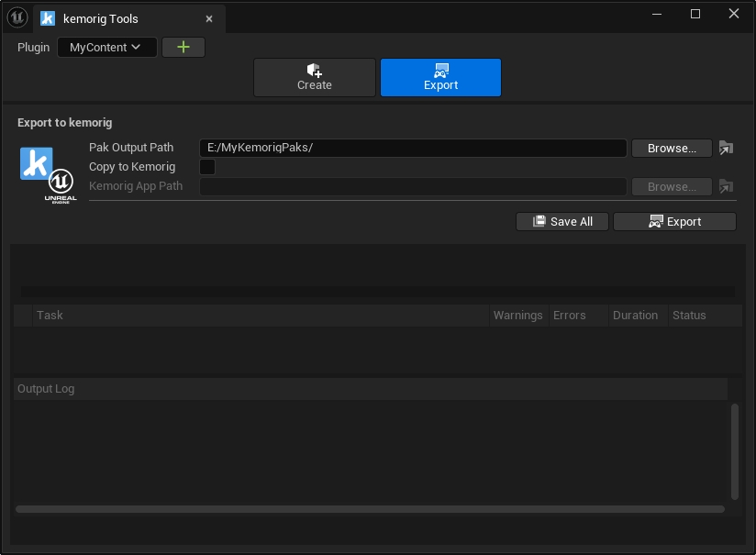
Task: Click the Task column header
Action: click(50, 316)
